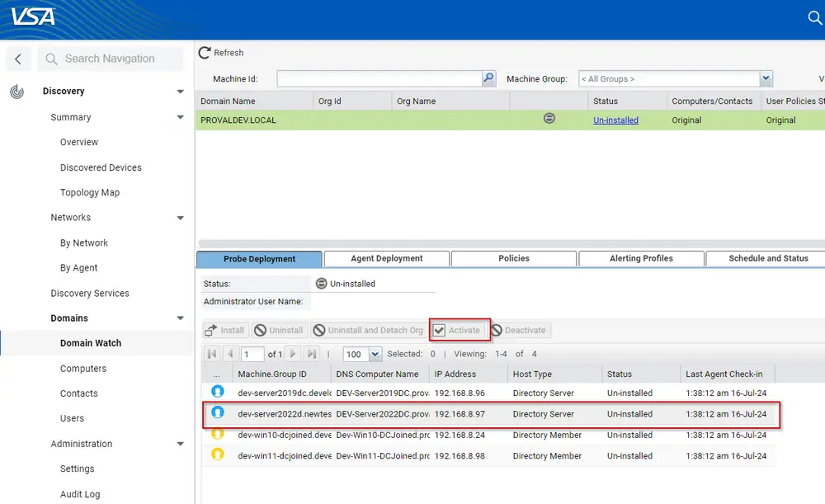
Task: Go to first page of results
Action: click(x=212, y=354)
